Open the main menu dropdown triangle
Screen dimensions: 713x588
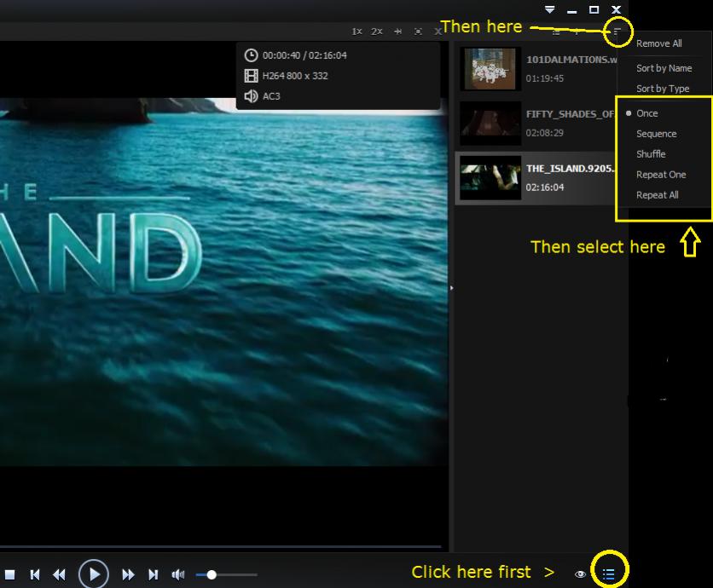coord(550,9)
